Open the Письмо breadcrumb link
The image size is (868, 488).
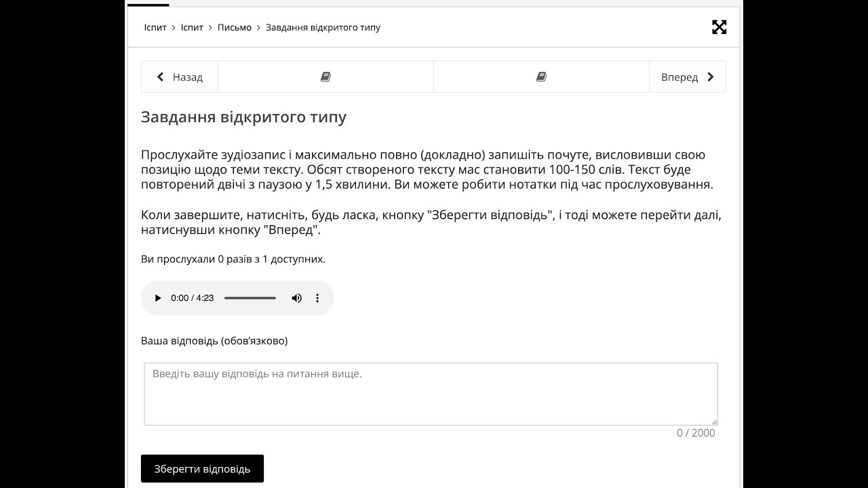[x=235, y=28]
